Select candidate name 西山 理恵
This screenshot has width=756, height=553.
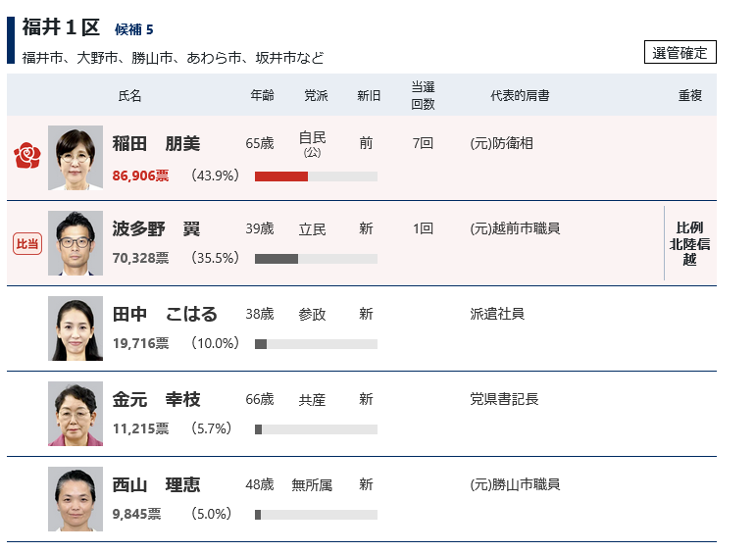coord(156,485)
